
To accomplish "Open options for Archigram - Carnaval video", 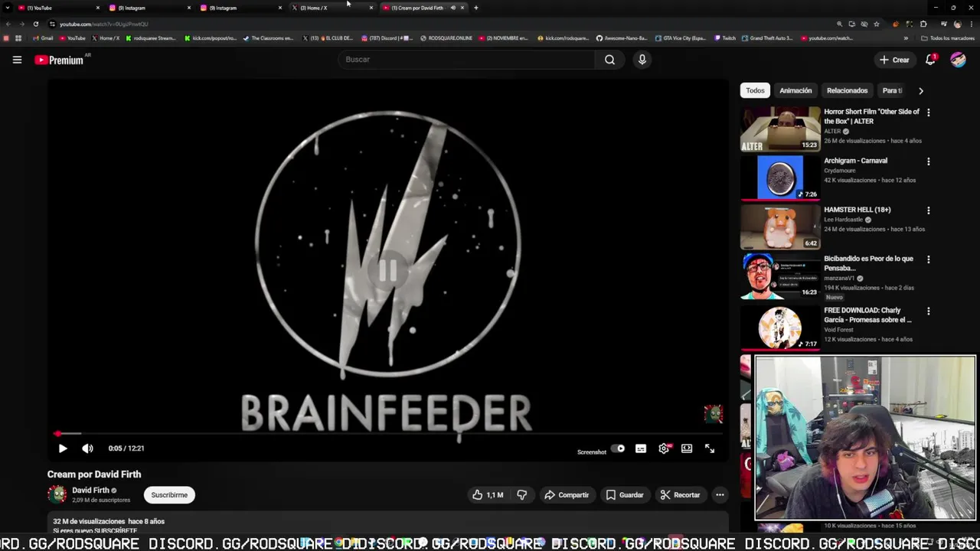I will (929, 161).
